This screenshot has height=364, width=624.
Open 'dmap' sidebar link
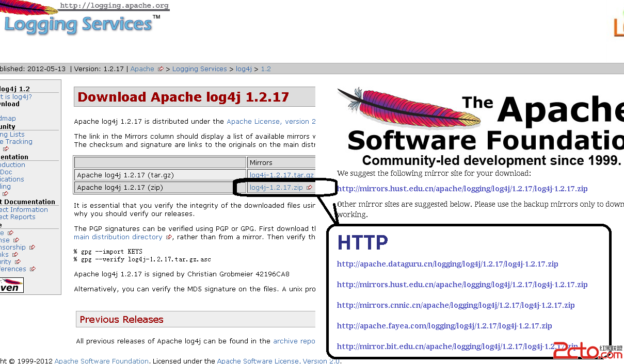click(8, 118)
